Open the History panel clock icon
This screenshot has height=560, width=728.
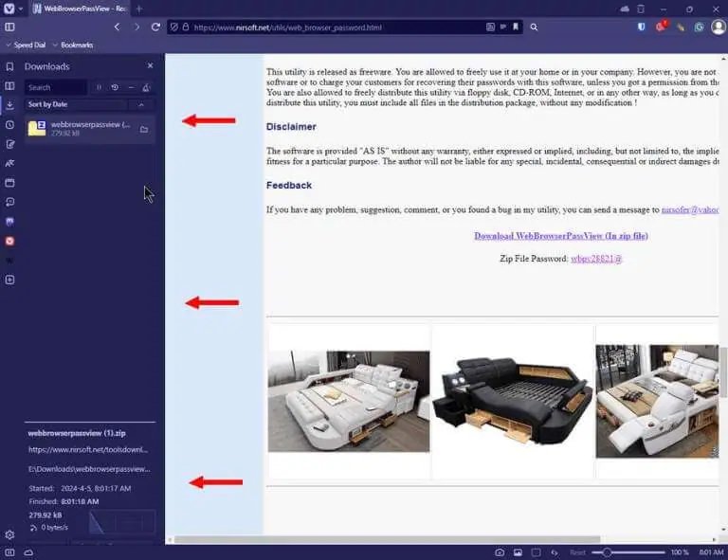(9, 125)
